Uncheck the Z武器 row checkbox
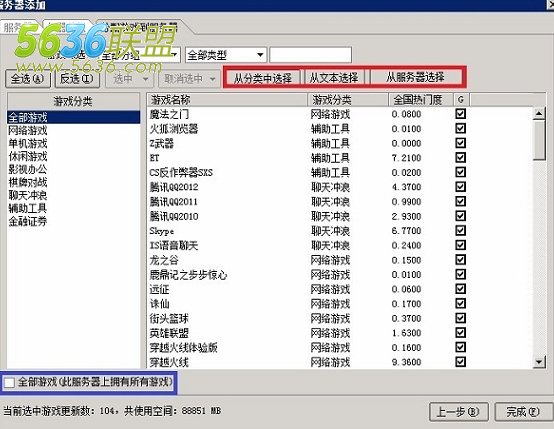This screenshot has width=554, height=429. tap(460, 143)
